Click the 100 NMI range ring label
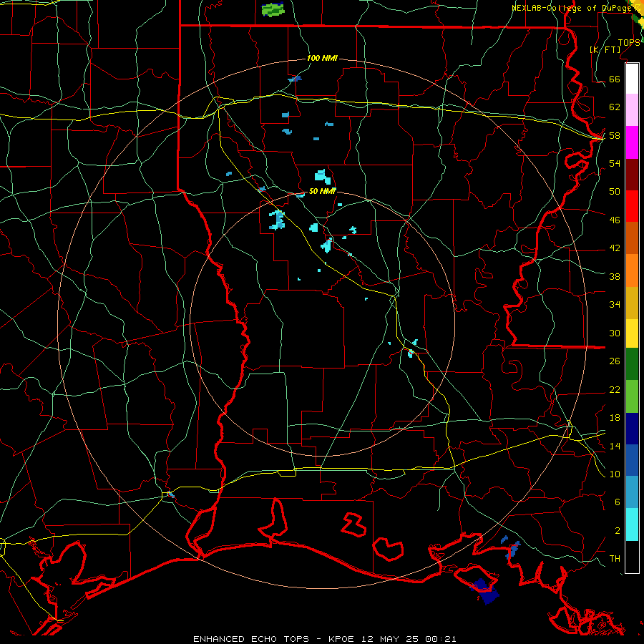644x644 pixels. click(322, 58)
